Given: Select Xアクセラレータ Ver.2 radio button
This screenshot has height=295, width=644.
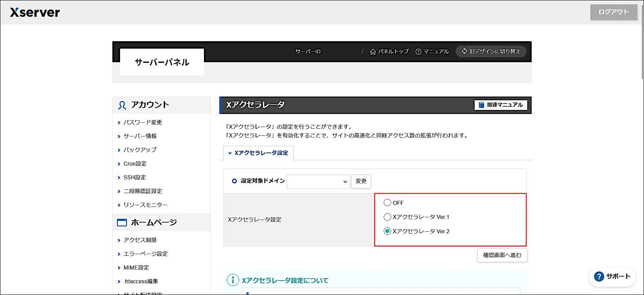Looking at the screenshot, I should click(x=387, y=231).
